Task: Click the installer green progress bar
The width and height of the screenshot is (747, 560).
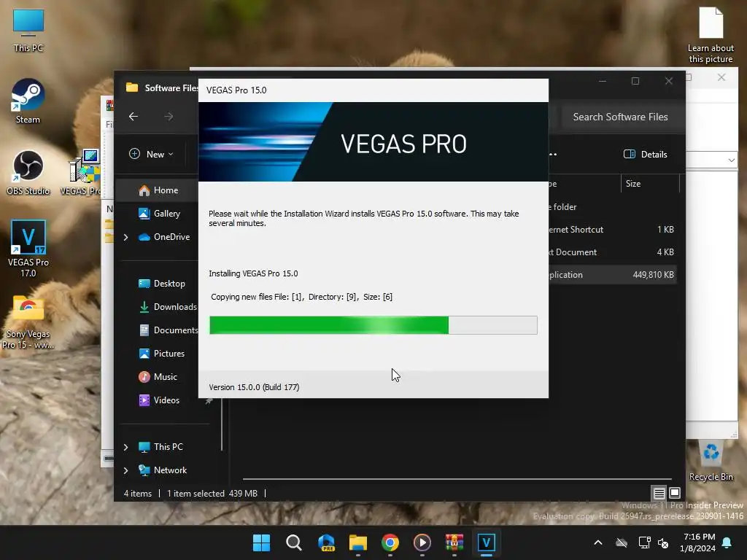Action: tap(373, 324)
